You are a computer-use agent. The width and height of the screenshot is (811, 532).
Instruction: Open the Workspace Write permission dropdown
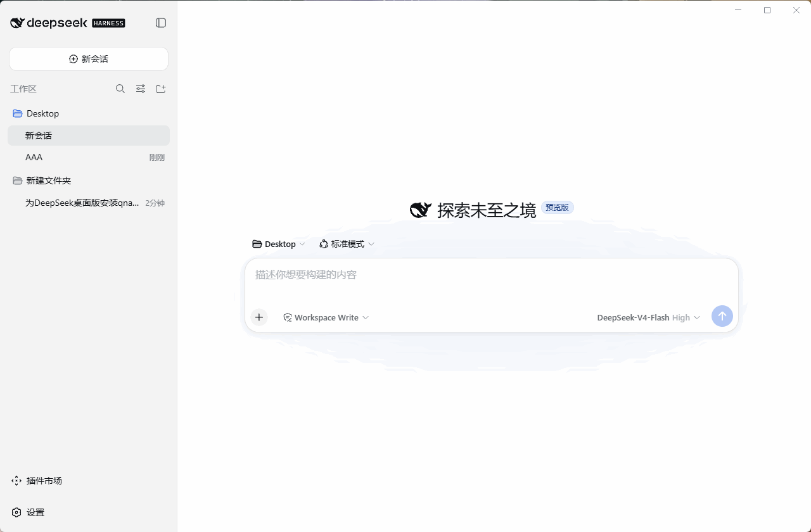(326, 317)
